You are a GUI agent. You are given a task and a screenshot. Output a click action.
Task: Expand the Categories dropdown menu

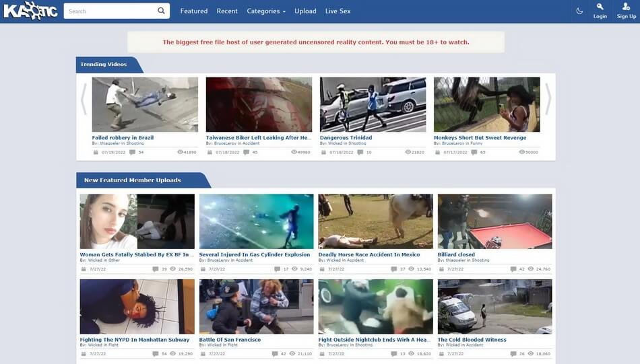(266, 11)
